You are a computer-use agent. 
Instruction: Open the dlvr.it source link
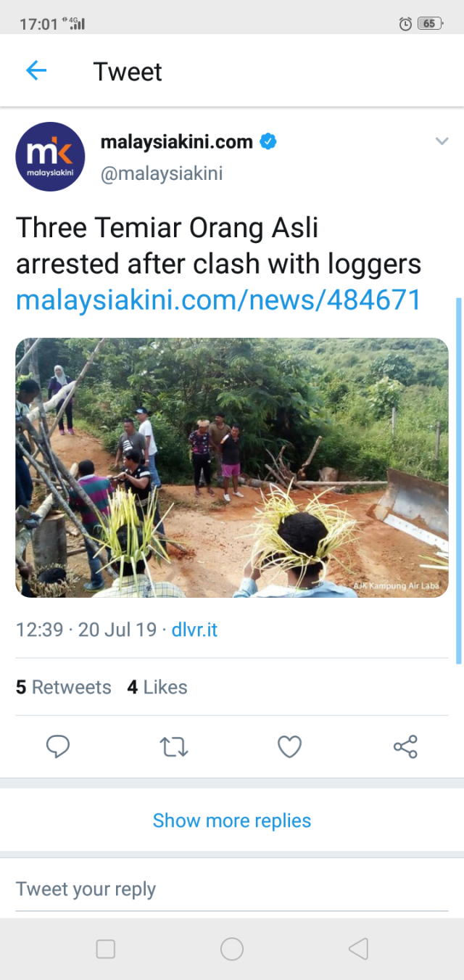[194, 630]
